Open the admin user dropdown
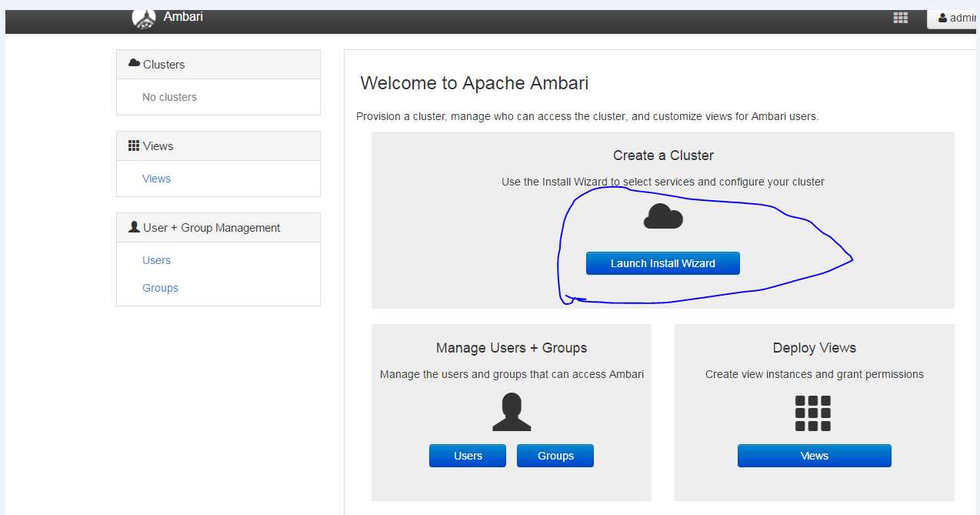Viewport: 980px width, 515px height. pos(954,18)
